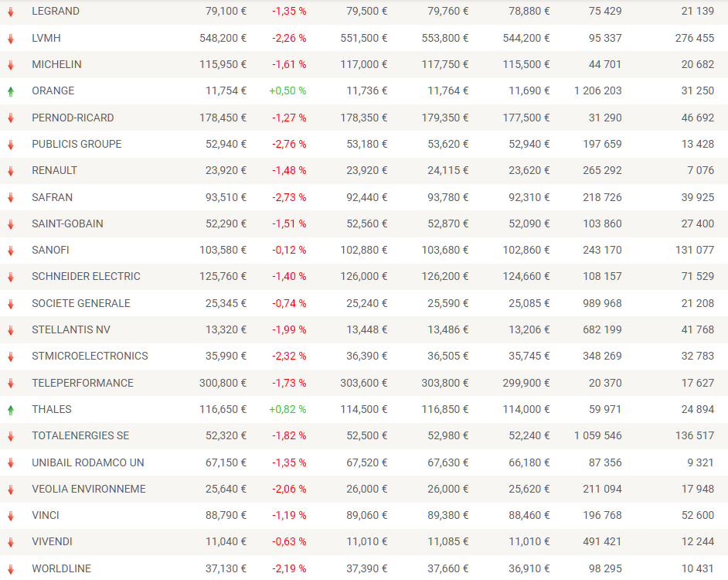The width and height of the screenshot is (728, 580).
Task: Click the red down arrow beside SANOFI
Action: pos(11,251)
